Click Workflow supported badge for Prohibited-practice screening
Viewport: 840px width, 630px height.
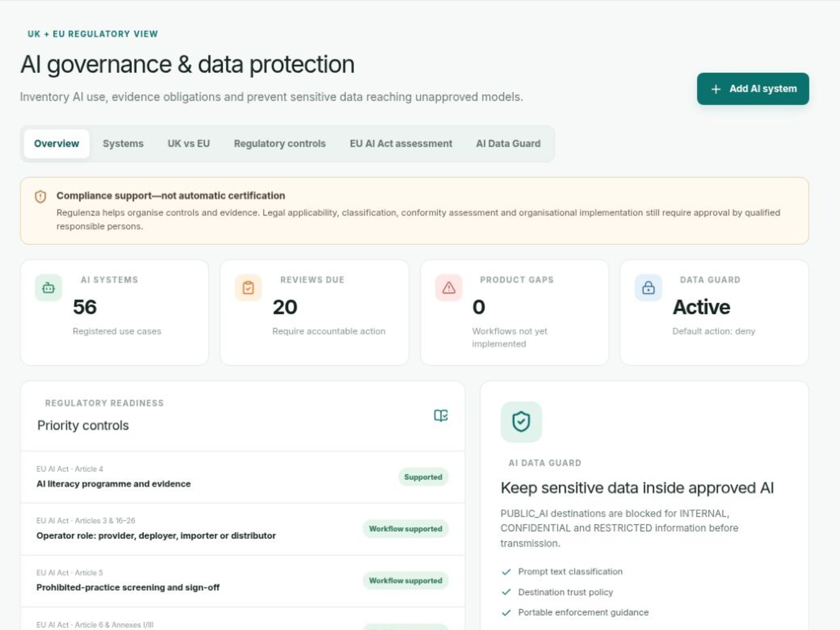[405, 580]
